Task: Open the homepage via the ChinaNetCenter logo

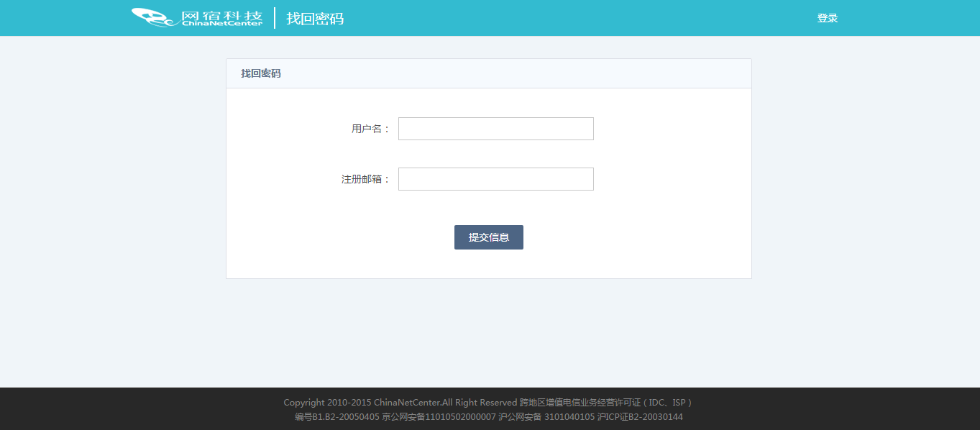Action: 196,17
